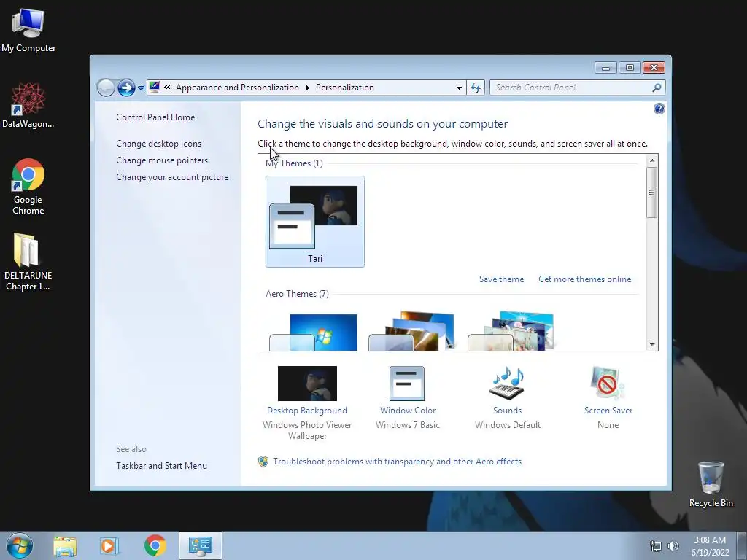Viewport: 747px width, 560px height.
Task: Click the Sounds link text
Action: pyautogui.click(x=508, y=411)
